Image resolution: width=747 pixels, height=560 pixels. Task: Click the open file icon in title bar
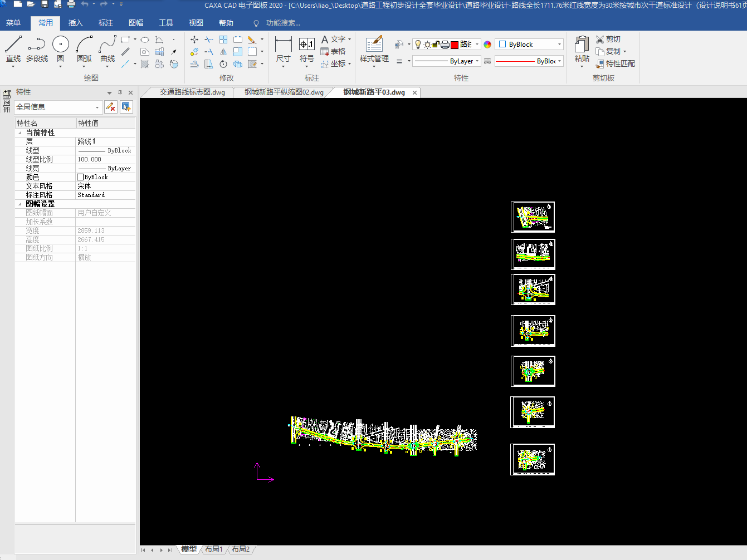point(31,4)
